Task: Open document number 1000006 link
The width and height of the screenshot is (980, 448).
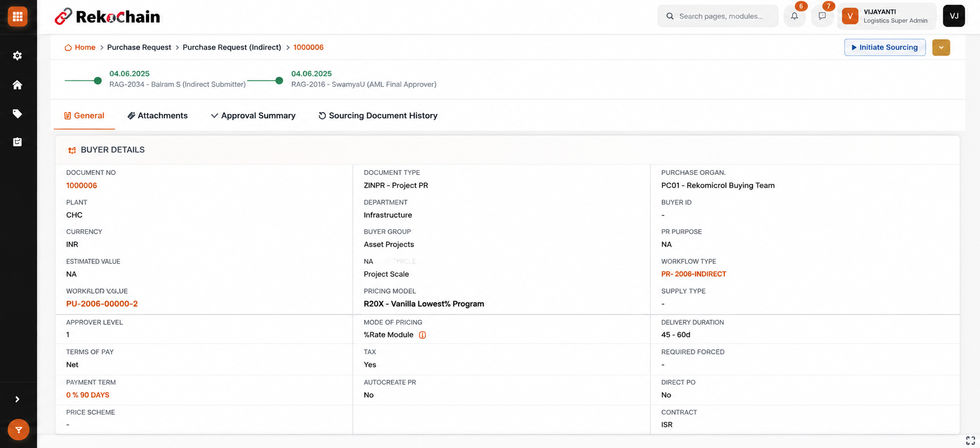Action: 81,185
